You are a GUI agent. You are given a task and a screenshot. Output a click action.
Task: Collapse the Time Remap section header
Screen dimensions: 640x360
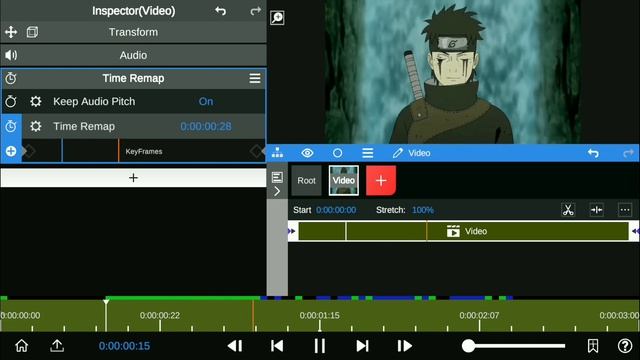click(133, 78)
